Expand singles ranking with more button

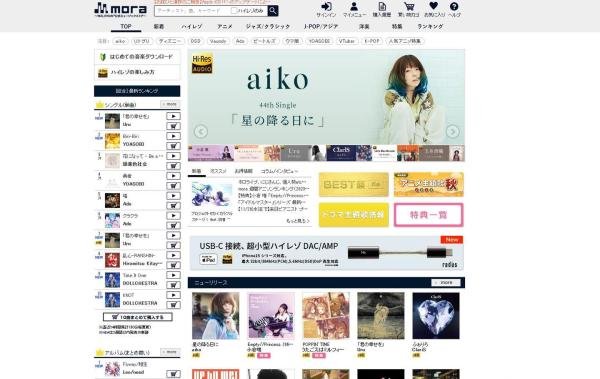[x=170, y=104]
